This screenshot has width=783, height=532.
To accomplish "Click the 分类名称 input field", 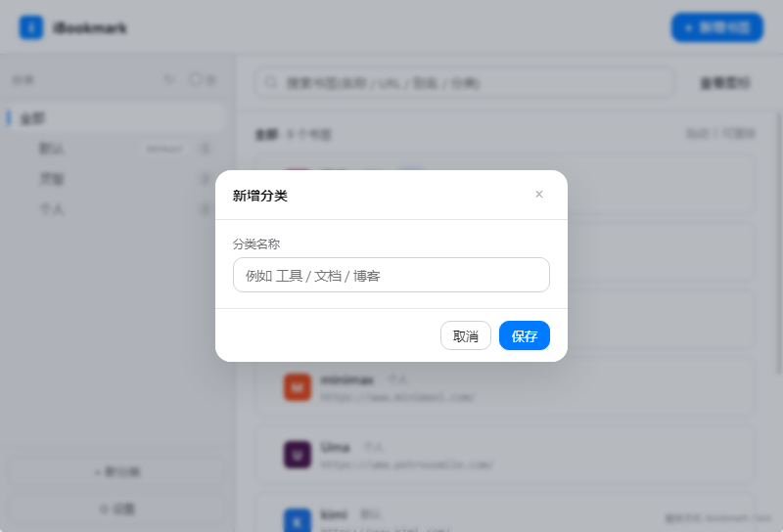I will (391, 275).
